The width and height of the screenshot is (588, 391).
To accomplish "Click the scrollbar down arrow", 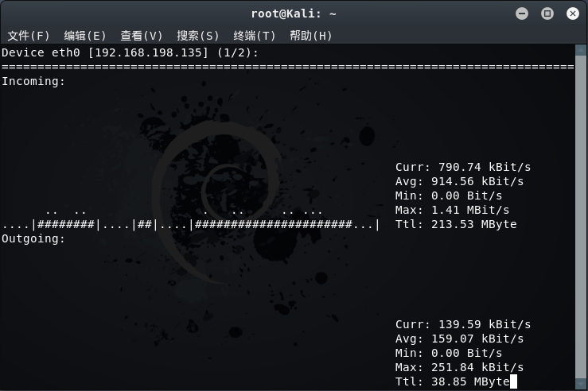I will click(581, 384).
